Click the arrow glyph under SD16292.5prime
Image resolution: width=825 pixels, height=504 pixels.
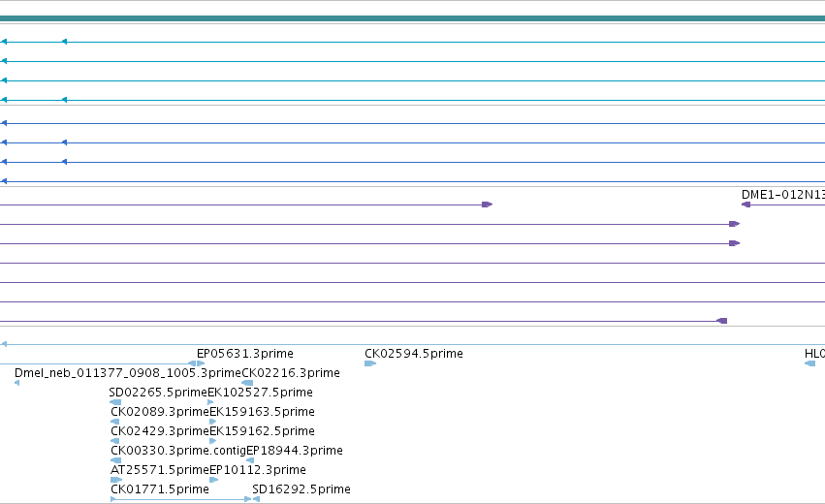point(256,499)
